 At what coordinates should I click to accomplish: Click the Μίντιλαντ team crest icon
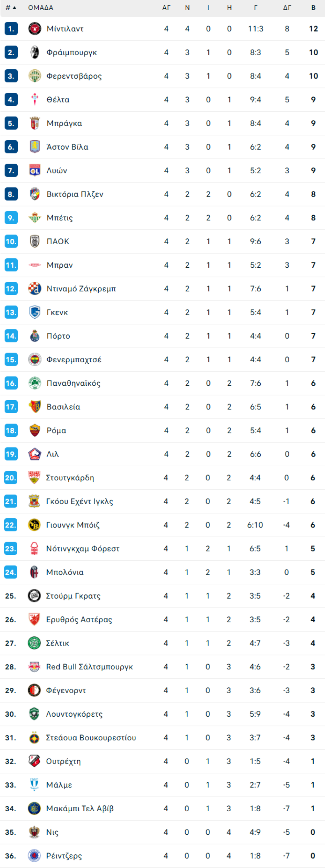click(x=35, y=29)
